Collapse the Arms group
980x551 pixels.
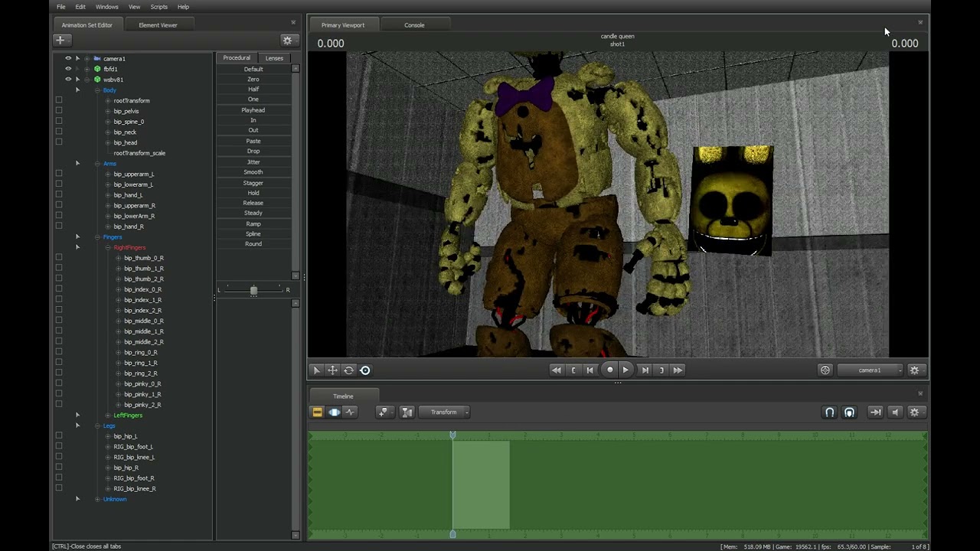[x=97, y=164]
